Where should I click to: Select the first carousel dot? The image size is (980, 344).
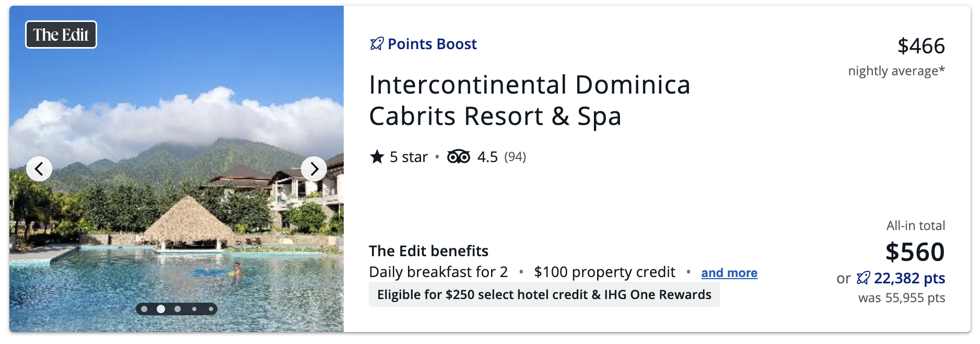point(144,309)
